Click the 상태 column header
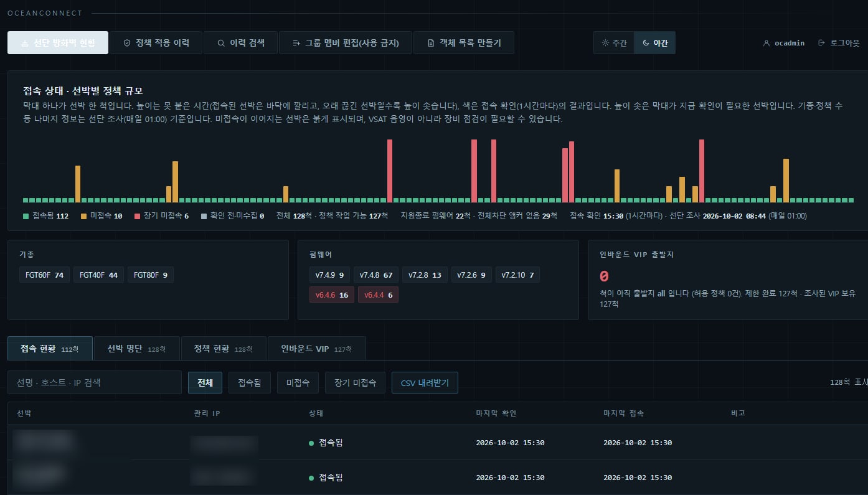 (x=316, y=413)
